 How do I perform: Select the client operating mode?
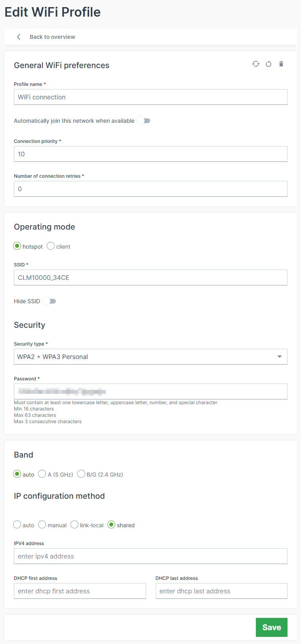(x=51, y=246)
